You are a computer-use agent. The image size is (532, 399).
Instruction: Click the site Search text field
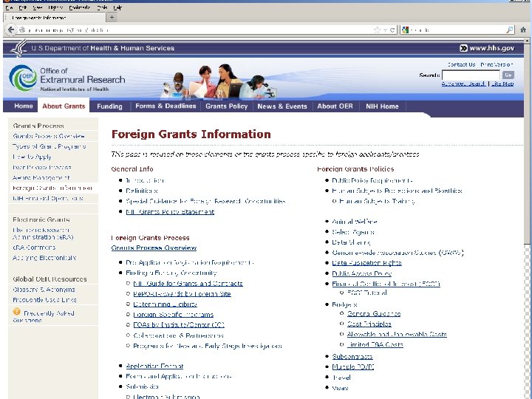coord(471,75)
